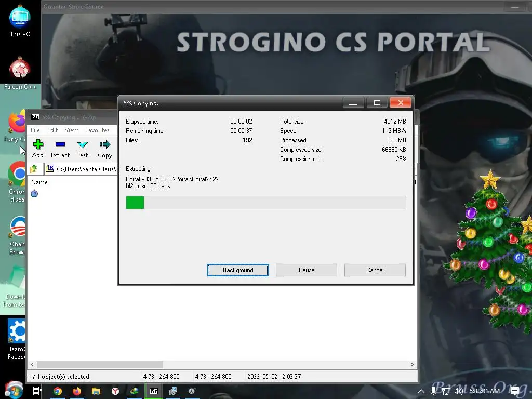
Task: Click '1 / 1 object(s) selected' status text
Action: (x=59, y=376)
